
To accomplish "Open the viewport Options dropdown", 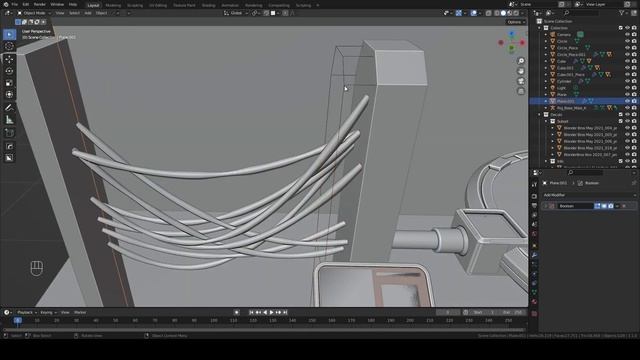I will click(x=516, y=22).
